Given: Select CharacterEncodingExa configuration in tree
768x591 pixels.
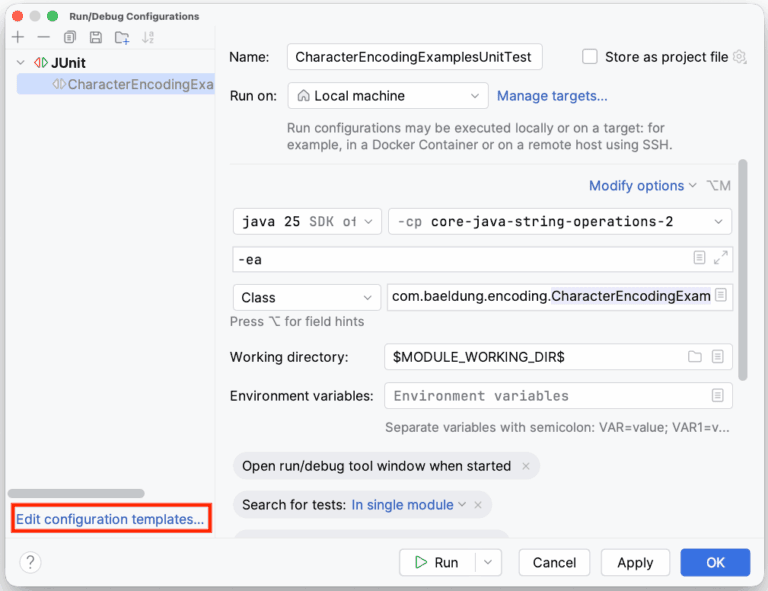Looking at the screenshot, I should click(116, 84).
